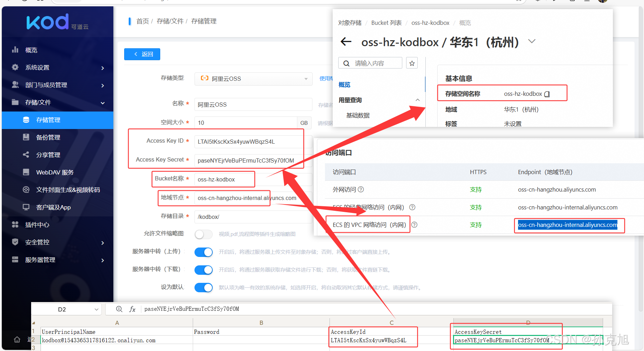Viewport: 644px width, 351px height.
Task: Open 备份管理 in the sidebar menu
Action: [x=57, y=137]
